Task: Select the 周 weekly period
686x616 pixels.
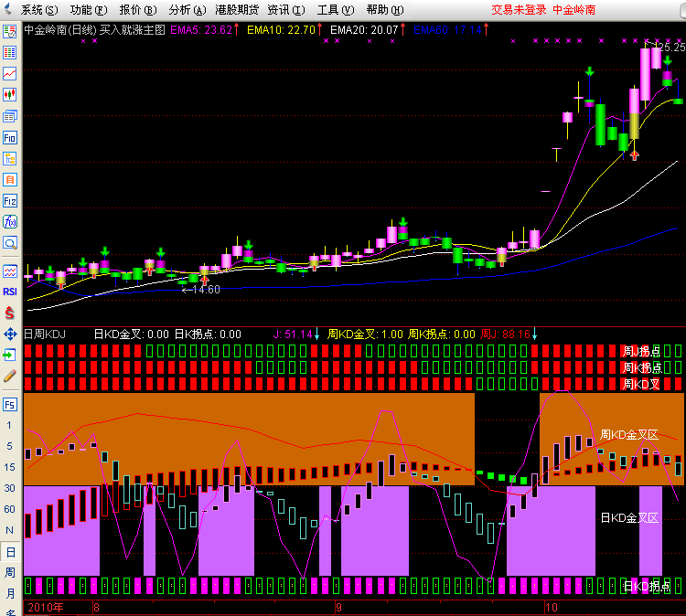Action: [10, 572]
